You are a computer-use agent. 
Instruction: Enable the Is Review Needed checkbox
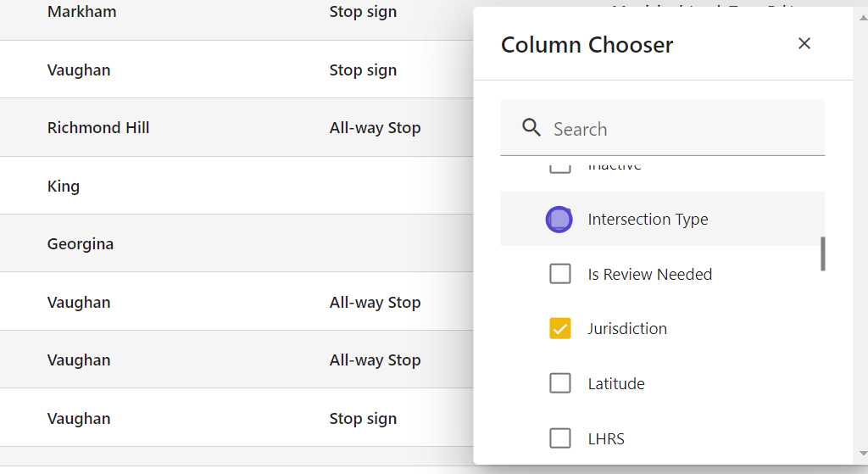click(560, 274)
